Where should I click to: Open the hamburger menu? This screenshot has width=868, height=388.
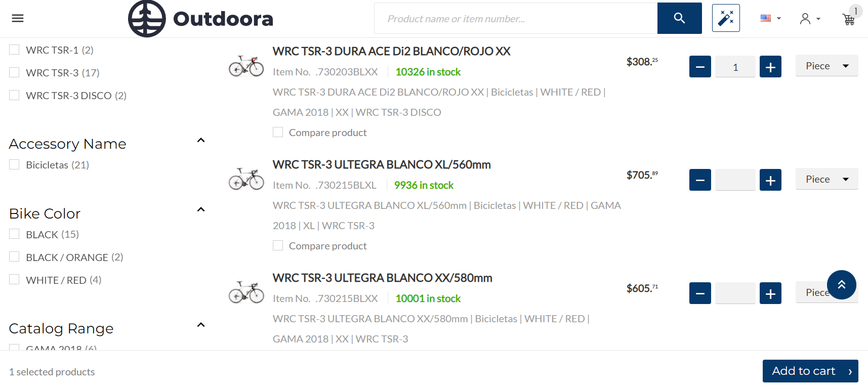pos(18,19)
